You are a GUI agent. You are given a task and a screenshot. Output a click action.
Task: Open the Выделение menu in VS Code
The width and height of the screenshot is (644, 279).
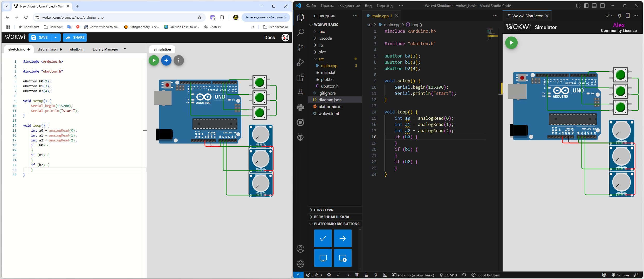pos(350,5)
